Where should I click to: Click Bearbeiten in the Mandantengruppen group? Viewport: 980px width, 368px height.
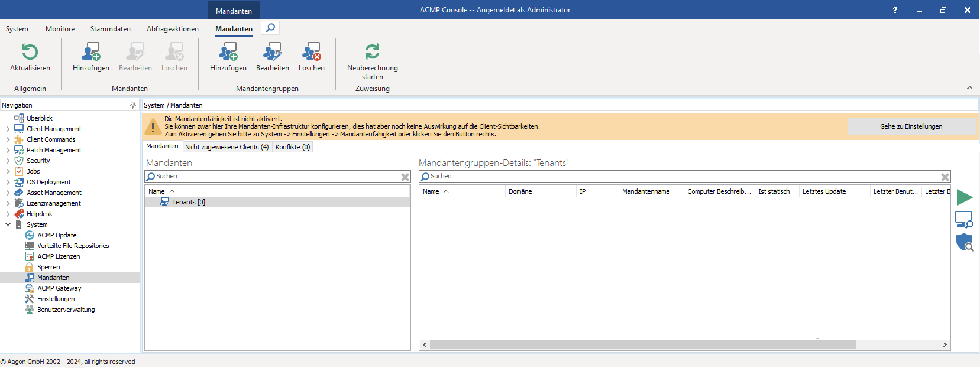272,57
